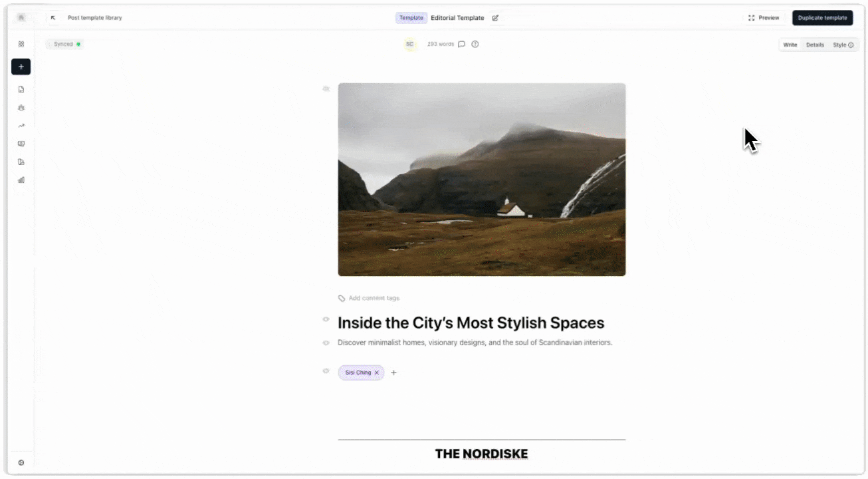Remove Sisi Ching author with the x
The image size is (868, 479).
[377, 373]
